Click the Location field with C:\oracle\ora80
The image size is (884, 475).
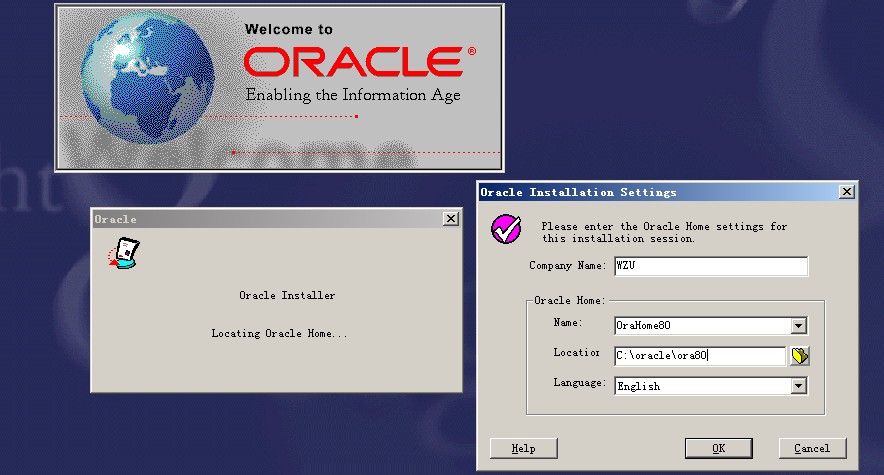click(x=700, y=356)
